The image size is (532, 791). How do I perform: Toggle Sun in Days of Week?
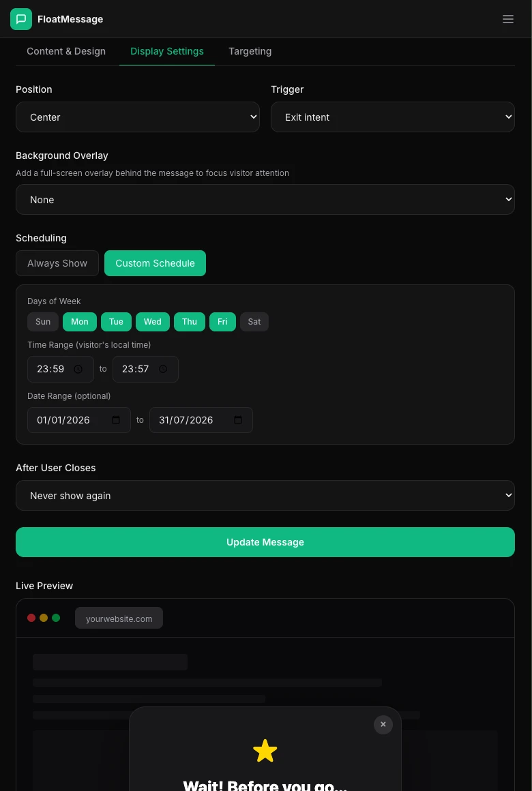[x=43, y=321]
